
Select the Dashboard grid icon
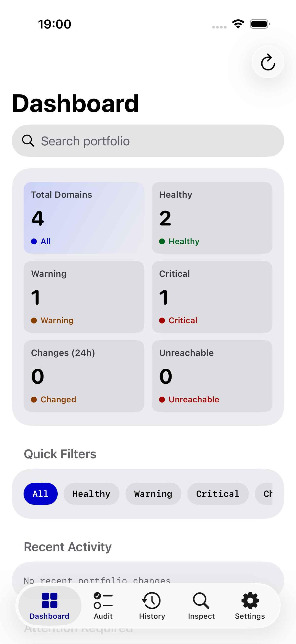[50, 600]
